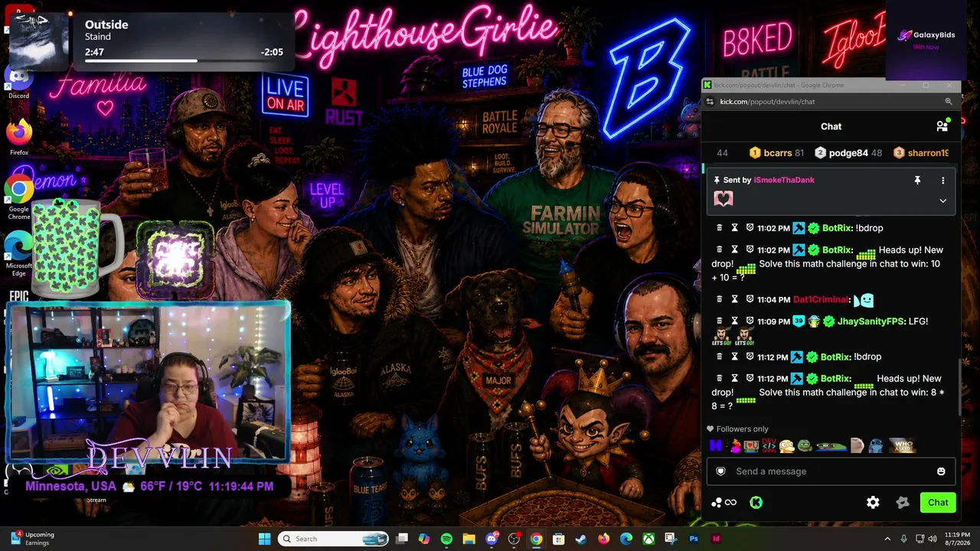Open InDesign from the taskbar
This screenshot has height=551, width=980.
(x=716, y=539)
